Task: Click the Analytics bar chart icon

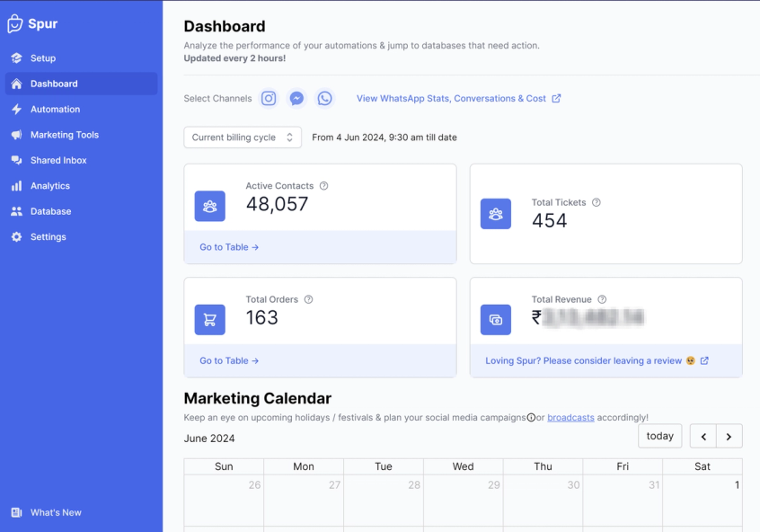Action: coord(16,186)
